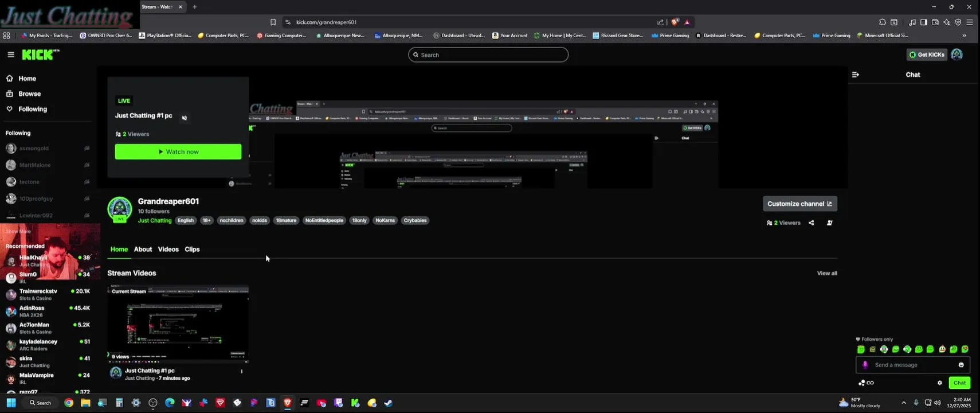Open Steam from the taskbar
Viewport: 980px width, 413px height.
[388, 403]
